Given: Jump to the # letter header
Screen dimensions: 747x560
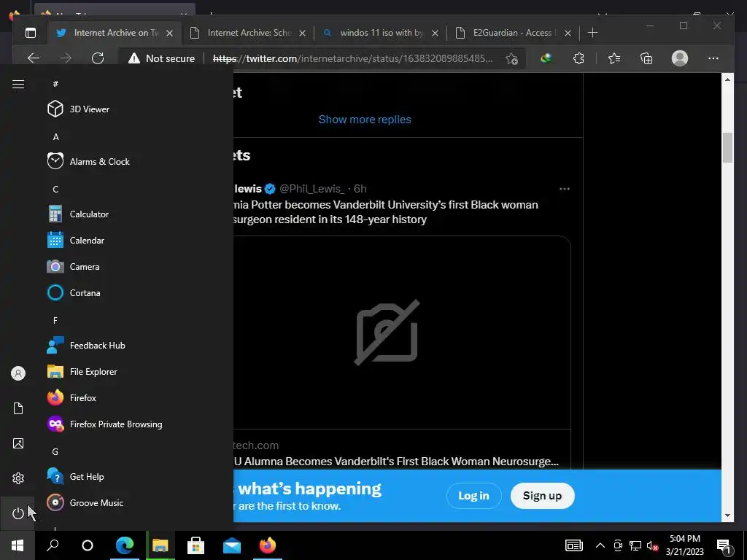Looking at the screenshot, I should pos(55,84).
